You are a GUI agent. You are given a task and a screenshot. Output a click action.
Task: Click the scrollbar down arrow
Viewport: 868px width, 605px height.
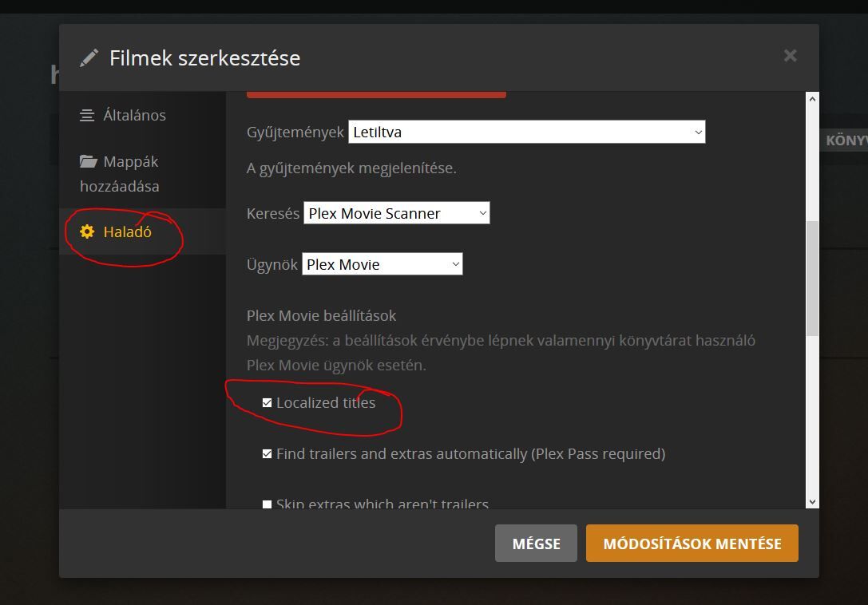[x=812, y=502]
